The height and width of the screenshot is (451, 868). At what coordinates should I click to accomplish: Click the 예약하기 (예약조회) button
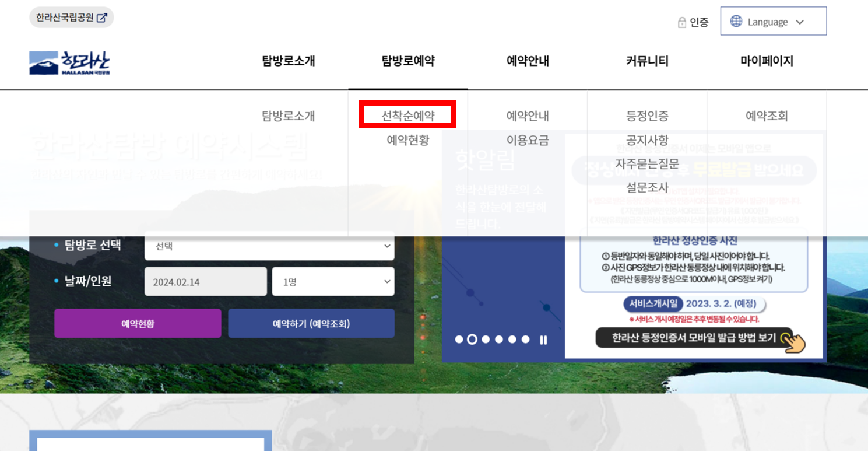pyautogui.click(x=311, y=324)
